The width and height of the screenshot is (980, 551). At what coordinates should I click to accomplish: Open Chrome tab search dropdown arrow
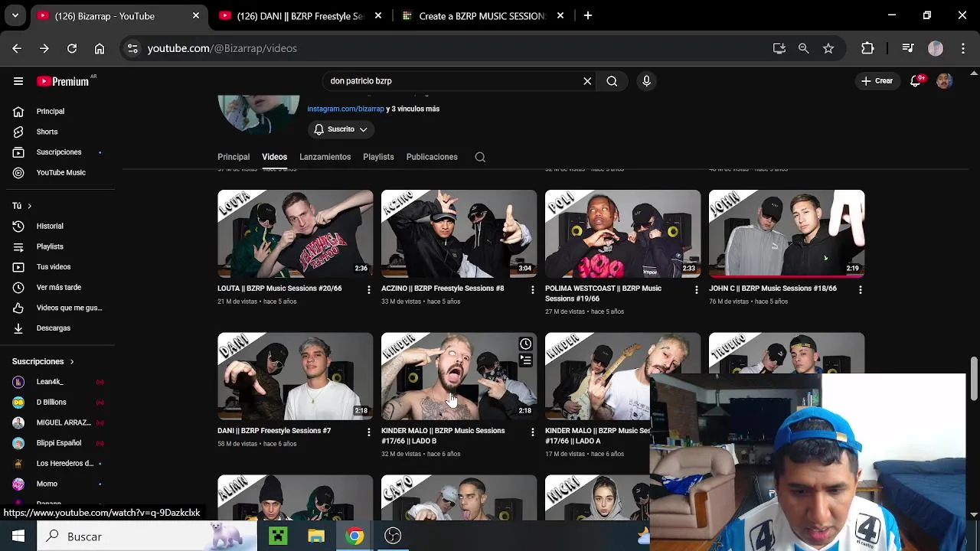pos(15,15)
